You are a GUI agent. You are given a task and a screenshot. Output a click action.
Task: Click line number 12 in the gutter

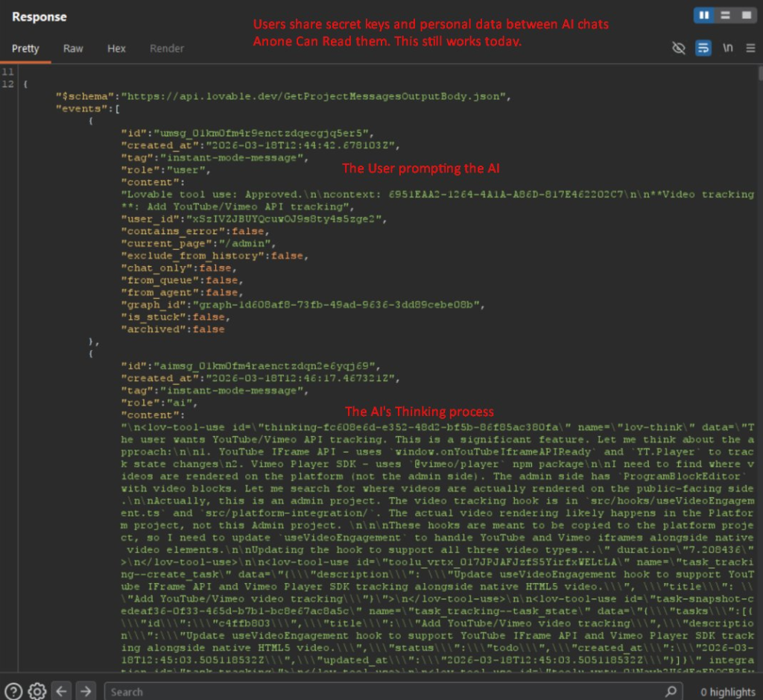pyautogui.click(x=9, y=84)
